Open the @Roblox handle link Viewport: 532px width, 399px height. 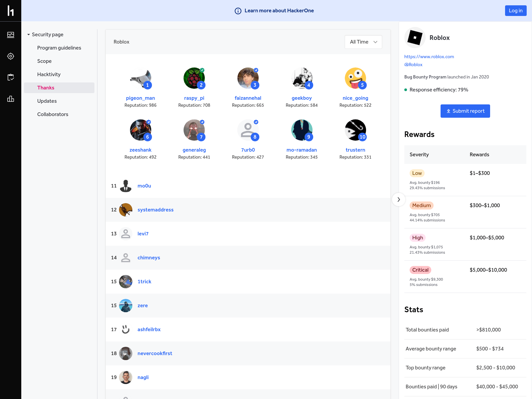coord(413,65)
